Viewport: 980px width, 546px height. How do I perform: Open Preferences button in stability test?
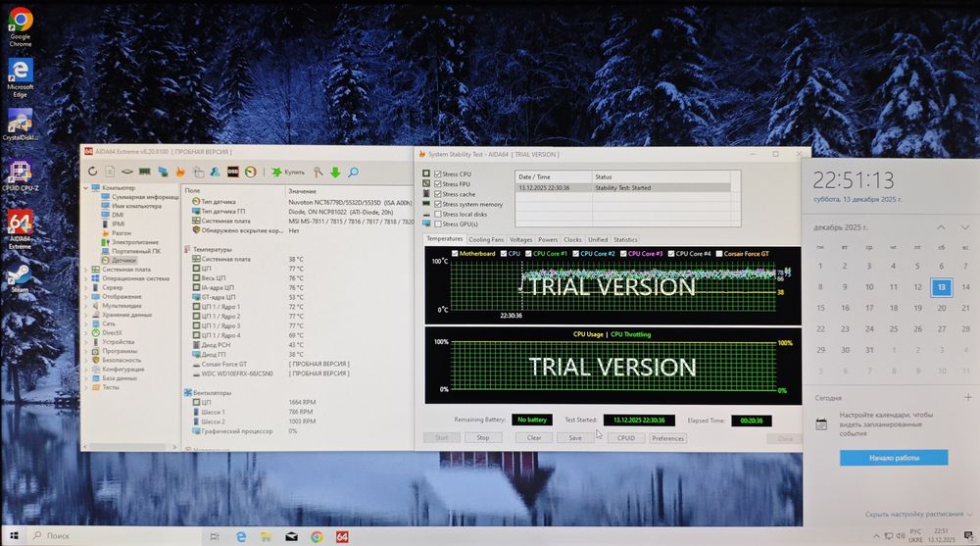[667, 438]
